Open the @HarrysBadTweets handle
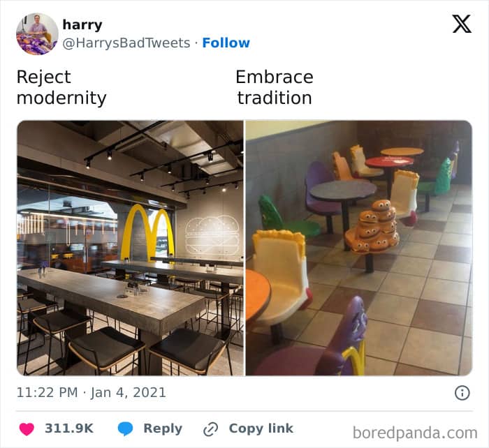The image size is (489, 448). pos(126,43)
